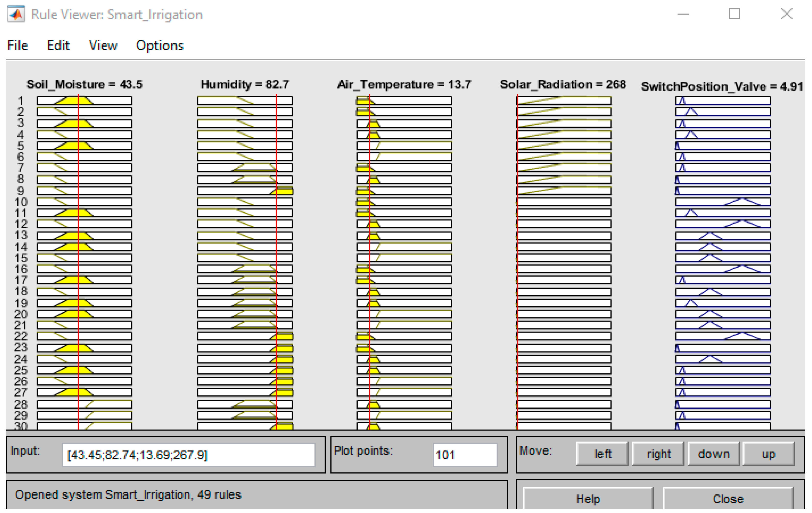
Task: Select rule 28 Soil_Moisture membership plot
Action: (84, 404)
